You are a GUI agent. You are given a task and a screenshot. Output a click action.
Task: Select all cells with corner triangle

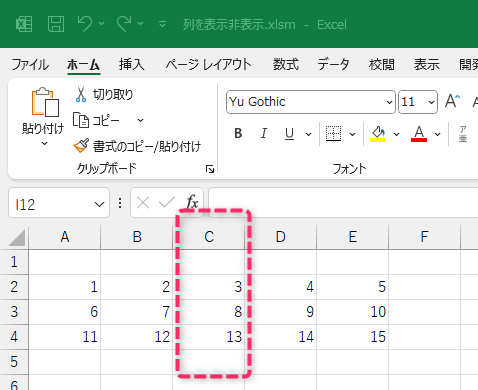tap(17, 237)
